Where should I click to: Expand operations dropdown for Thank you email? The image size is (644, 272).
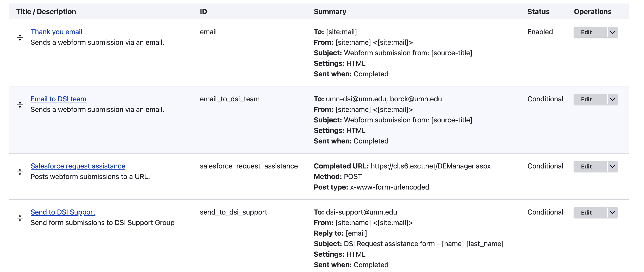point(612,32)
